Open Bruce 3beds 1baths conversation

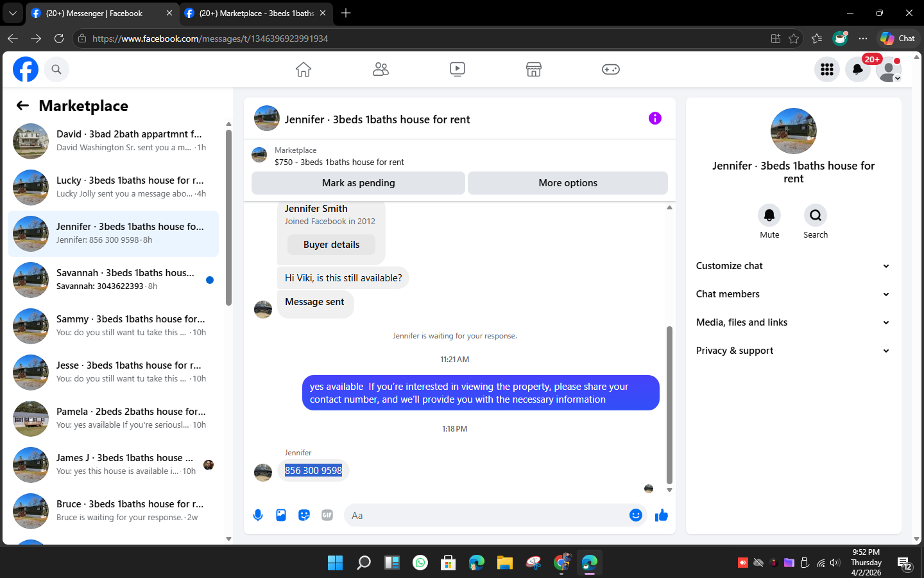pos(113,511)
